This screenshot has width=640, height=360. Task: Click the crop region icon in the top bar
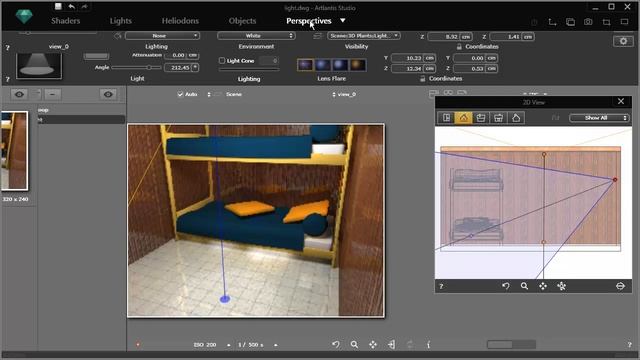click(607, 22)
